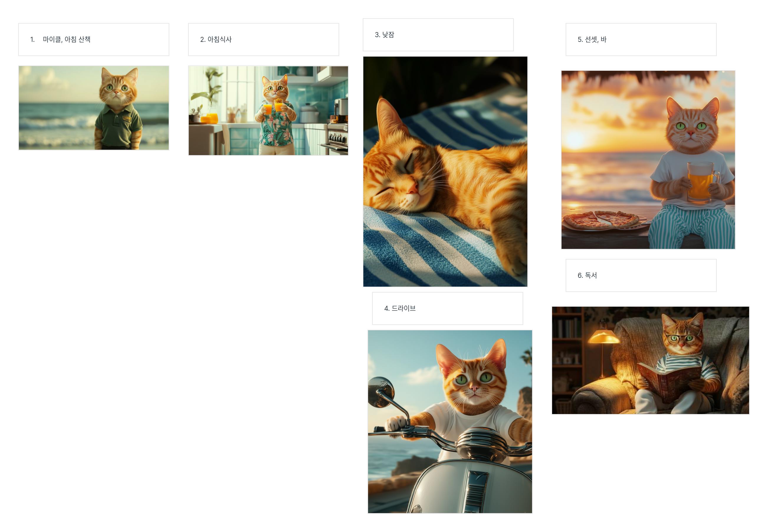768x532 pixels.
Task: Select the '4. 드라이브' text box
Action: pyautogui.click(x=447, y=308)
